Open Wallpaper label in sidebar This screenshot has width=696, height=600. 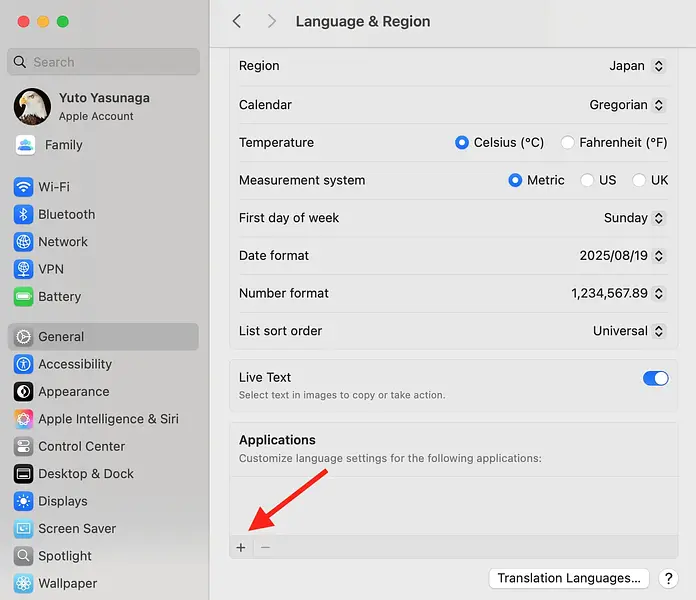[67, 583]
